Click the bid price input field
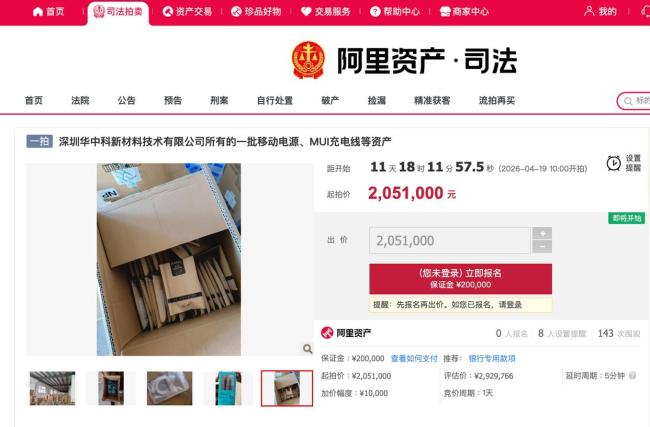This screenshot has height=427, width=650. click(x=450, y=240)
